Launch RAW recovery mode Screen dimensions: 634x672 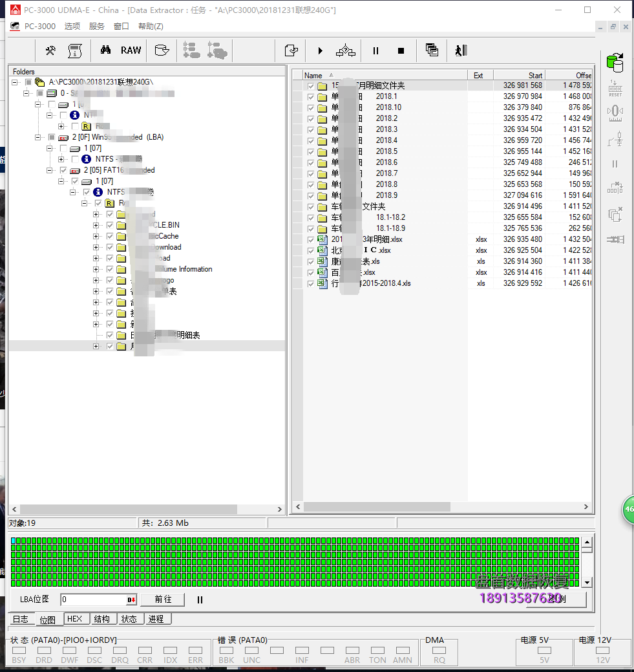coord(131,50)
